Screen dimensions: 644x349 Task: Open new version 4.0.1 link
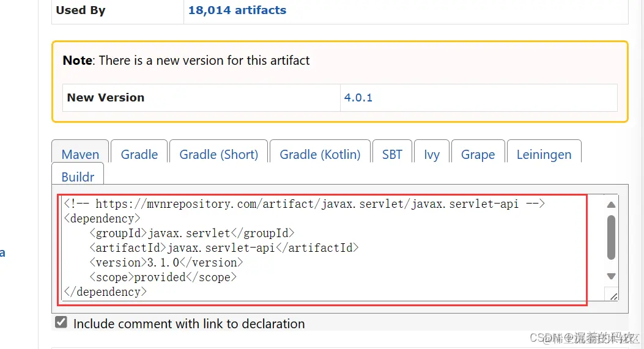coord(358,98)
